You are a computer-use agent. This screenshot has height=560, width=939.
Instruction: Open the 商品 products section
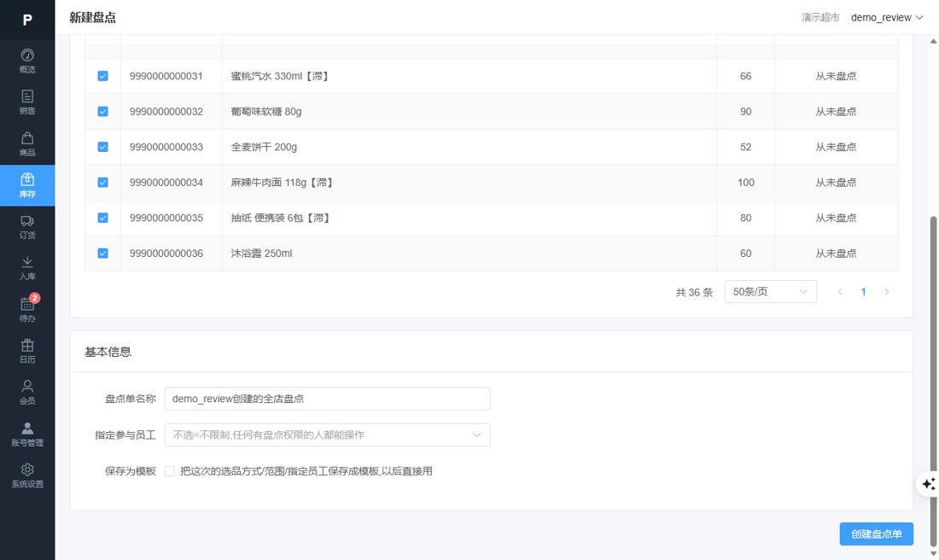click(x=27, y=144)
